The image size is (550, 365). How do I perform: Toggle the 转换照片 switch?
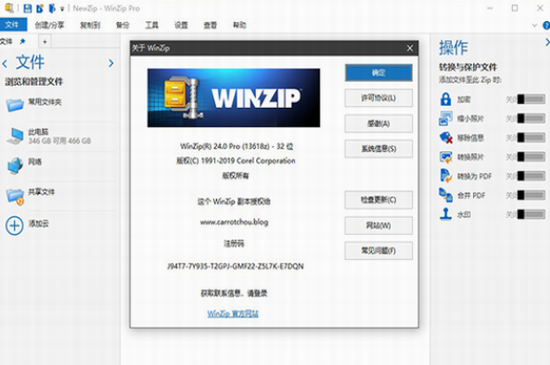(x=531, y=157)
